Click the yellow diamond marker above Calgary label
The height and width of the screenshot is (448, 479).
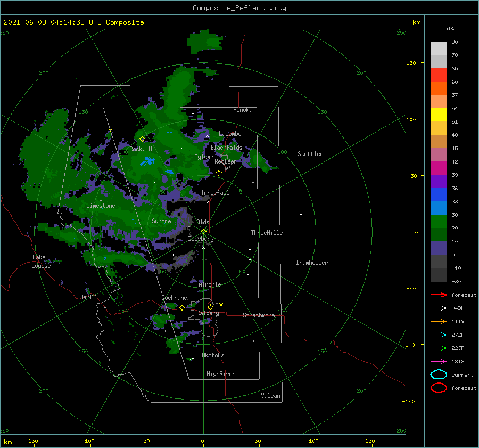point(210,307)
